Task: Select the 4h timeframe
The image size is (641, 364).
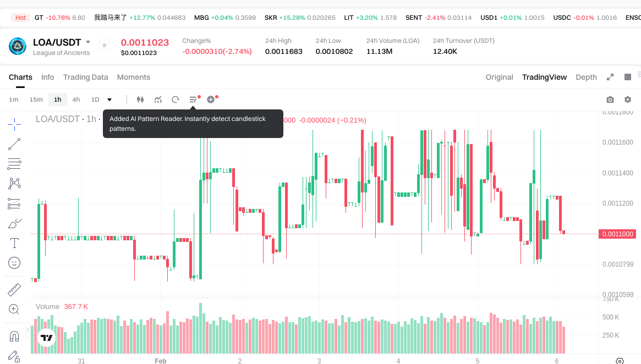Action: [76, 100]
